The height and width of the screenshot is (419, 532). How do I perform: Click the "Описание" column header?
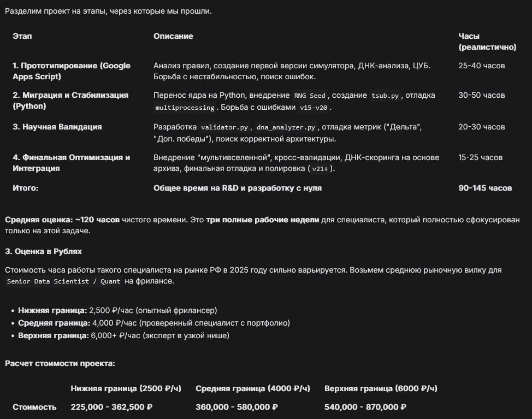click(173, 36)
